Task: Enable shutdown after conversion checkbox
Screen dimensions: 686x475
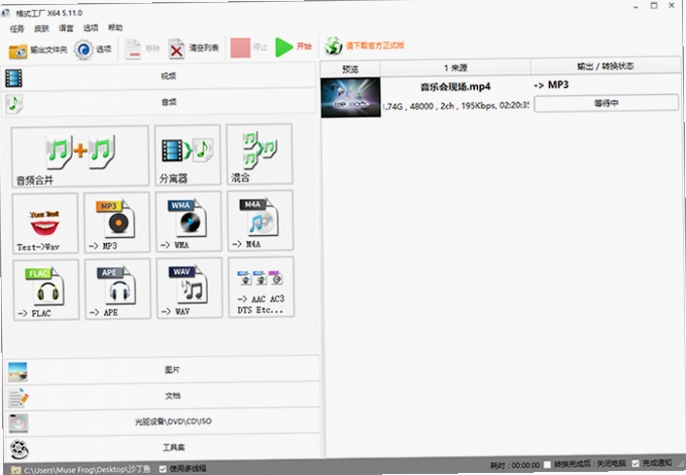Action: click(x=547, y=465)
